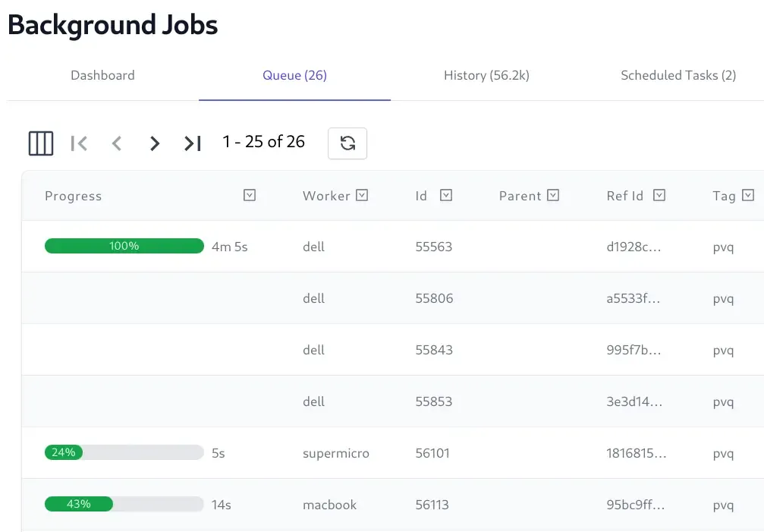Screen dimensions: 764x532
Task: Select job Id 56101
Action: (x=432, y=453)
